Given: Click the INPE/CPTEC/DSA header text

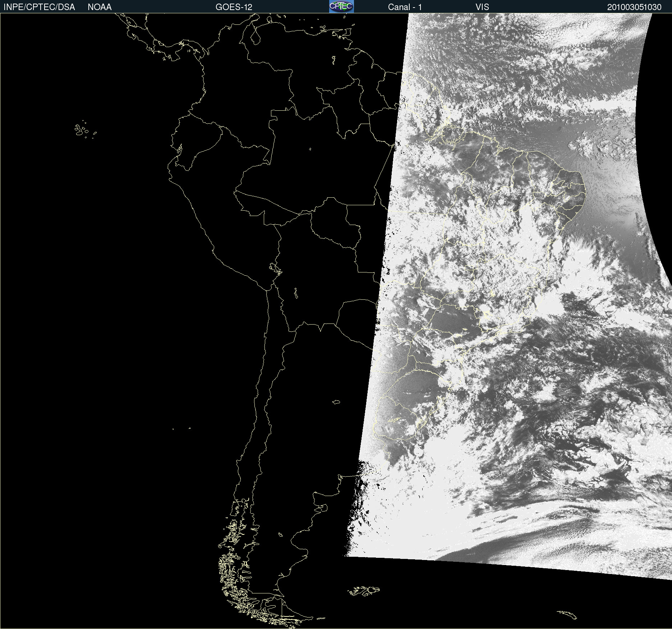Looking at the screenshot, I should [x=39, y=7].
